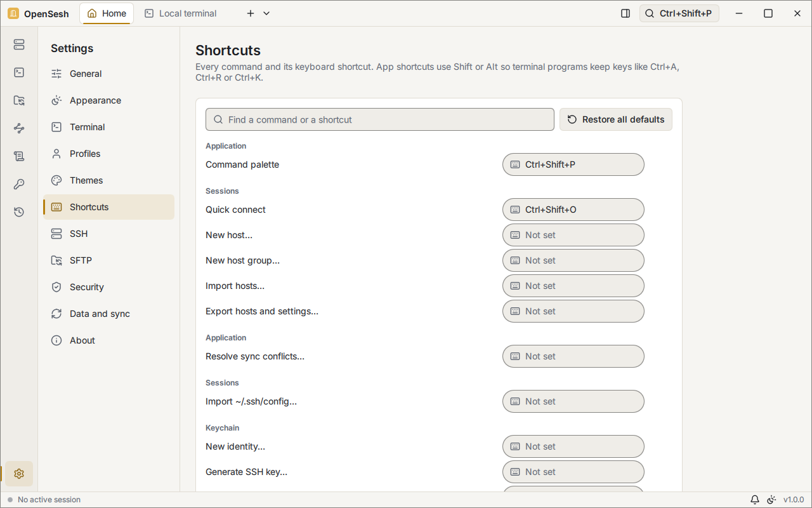
Task: Switch to the Home tab
Action: [x=107, y=13]
